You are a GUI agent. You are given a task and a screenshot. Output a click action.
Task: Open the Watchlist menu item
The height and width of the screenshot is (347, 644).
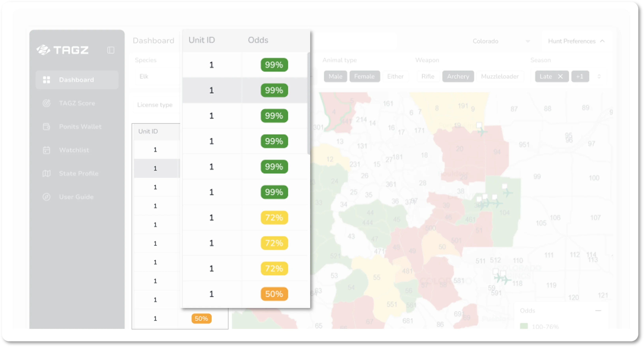pyautogui.click(x=74, y=150)
